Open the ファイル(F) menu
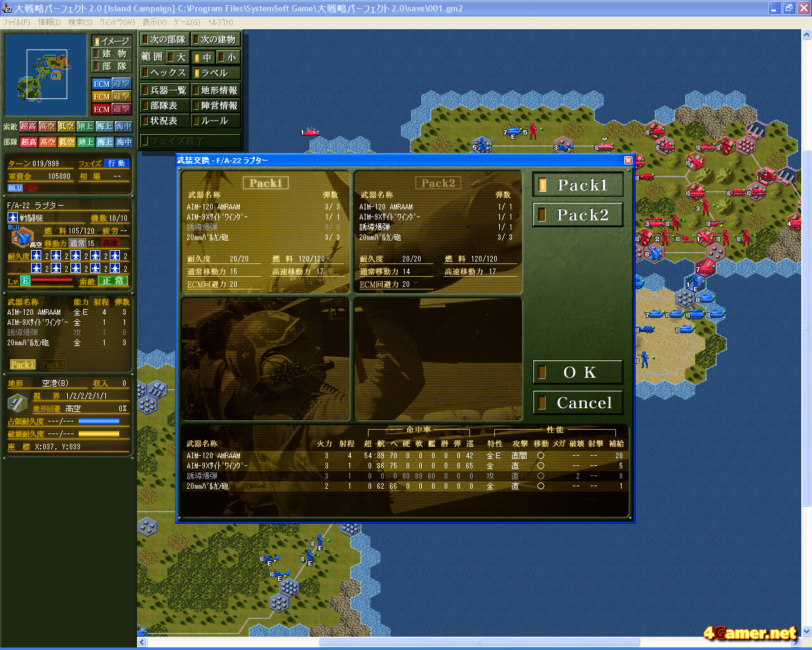 coord(16,22)
